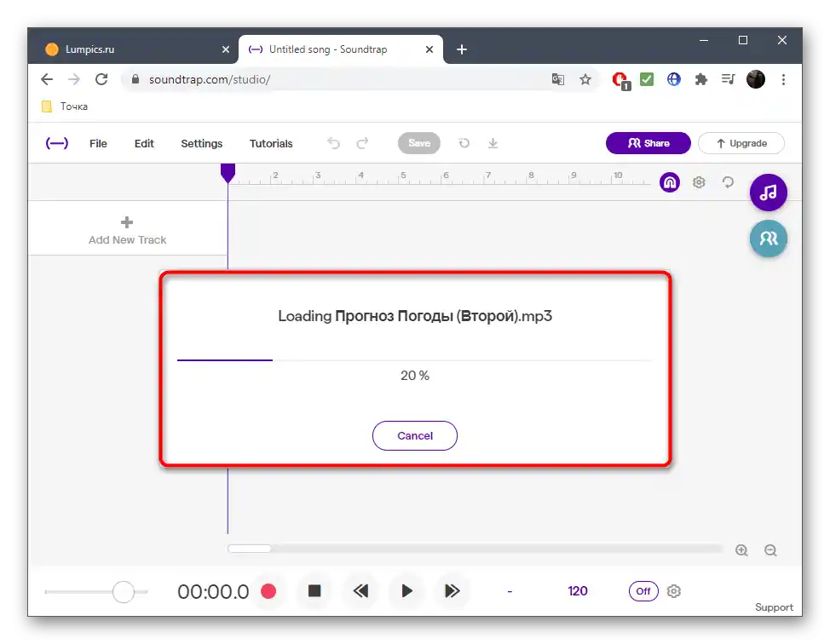830x644 pixels.
Task: Reload the page
Action: click(x=101, y=79)
